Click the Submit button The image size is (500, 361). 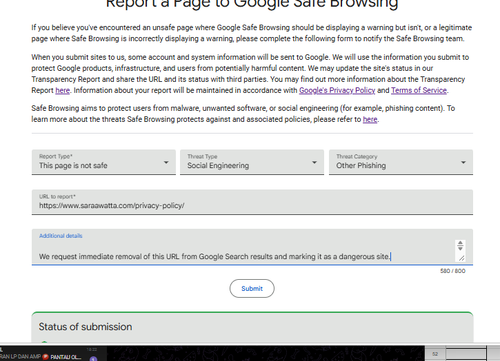pyautogui.click(x=252, y=288)
